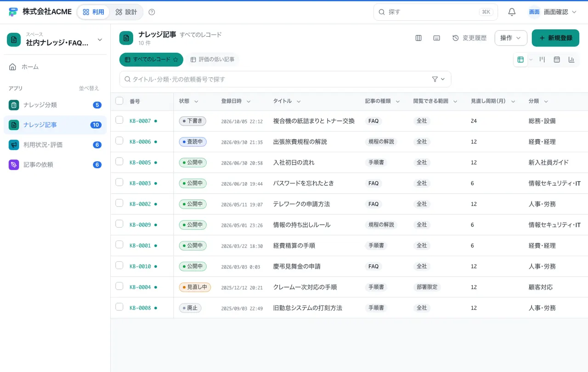The width and height of the screenshot is (588, 372).
Task: Switch to calendar view icon
Action: point(557,59)
